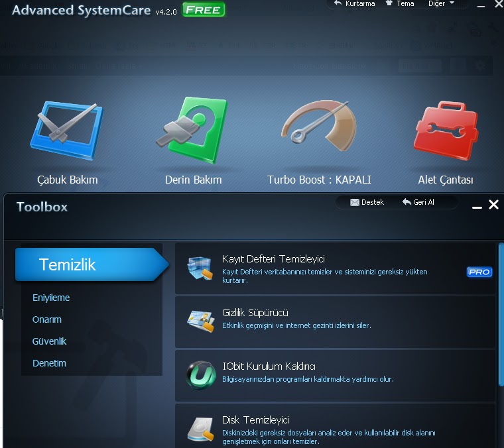Click the Toolbox title text
The height and width of the screenshot is (448, 504).
[42, 207]
